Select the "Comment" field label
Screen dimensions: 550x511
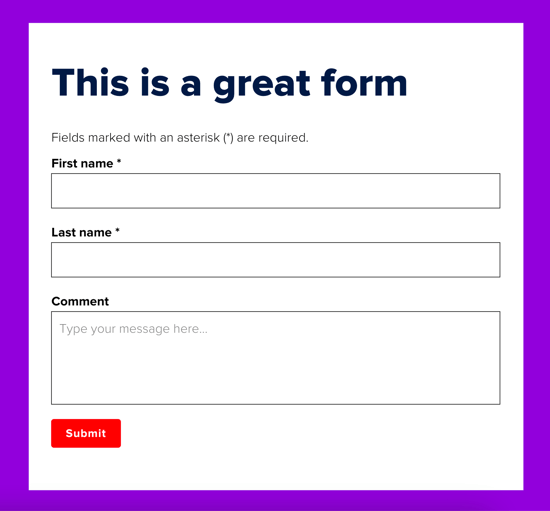coord(80,301)
